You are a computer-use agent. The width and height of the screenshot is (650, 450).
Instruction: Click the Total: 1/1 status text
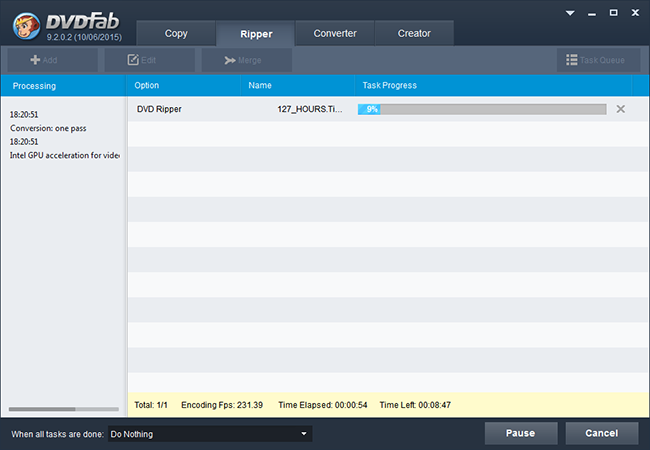click(x=151, y=405)
